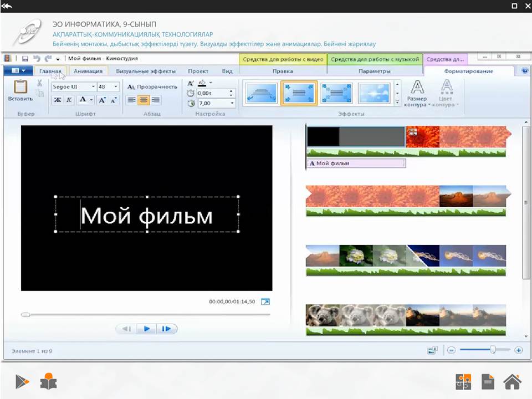Click the zoom out minus icon
The height and width of the screenshot is (399, 532).
coord(451,350)
